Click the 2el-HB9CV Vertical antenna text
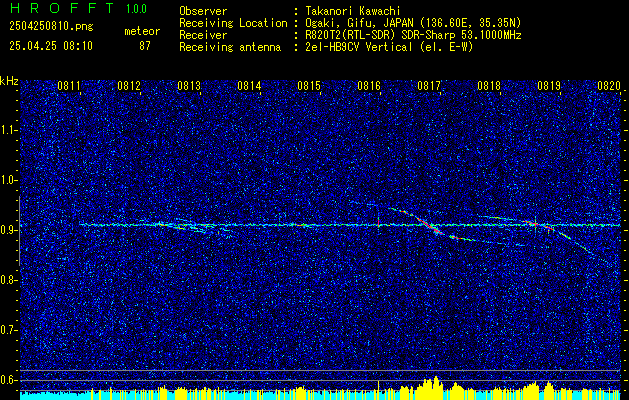This screenshot has width=629, height=400. pyautogui.click(x=390, y=47)
